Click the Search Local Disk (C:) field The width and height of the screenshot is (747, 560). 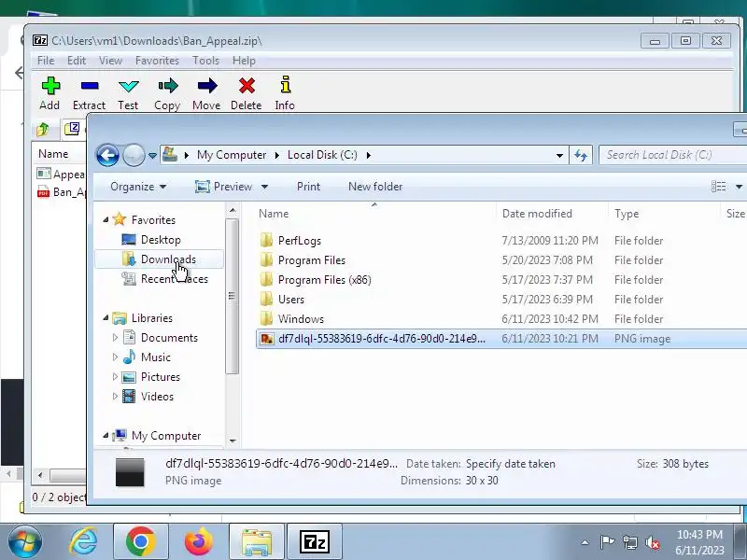(x=673, y=155)
